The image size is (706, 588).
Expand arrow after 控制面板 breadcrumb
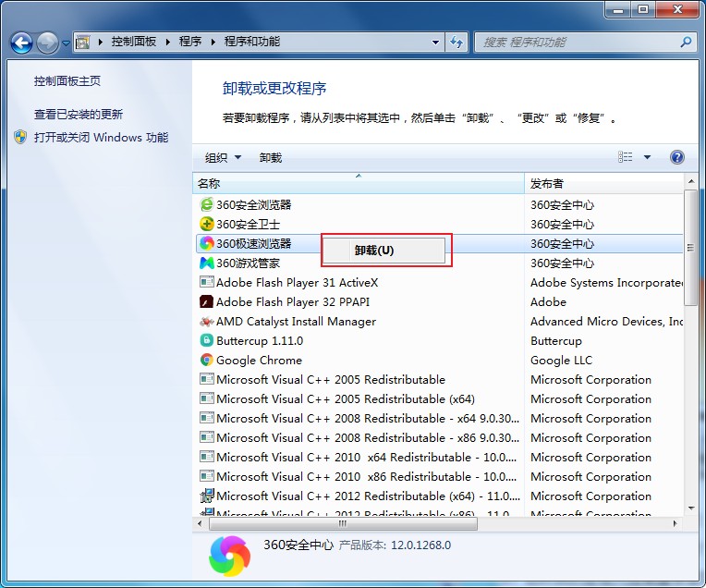168,43
